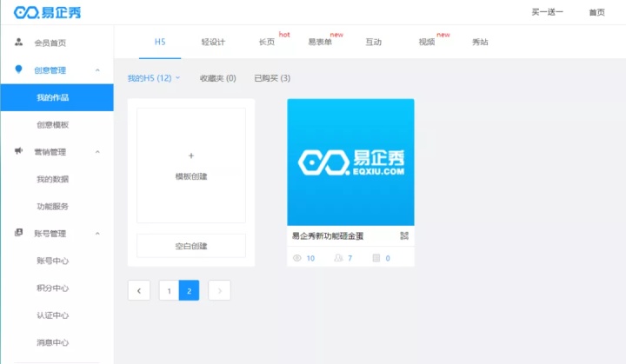
Task: Go to 会员首页 in the sidebar
Action: (x=50, y=43)
